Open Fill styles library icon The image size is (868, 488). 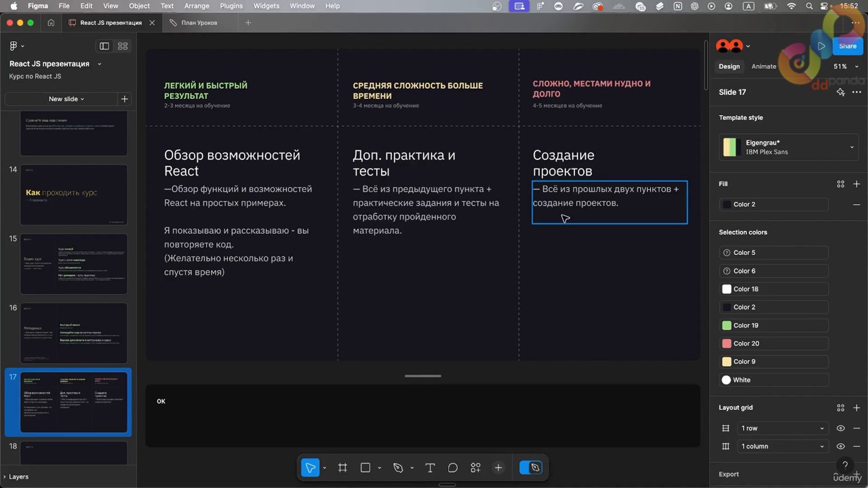841,184
